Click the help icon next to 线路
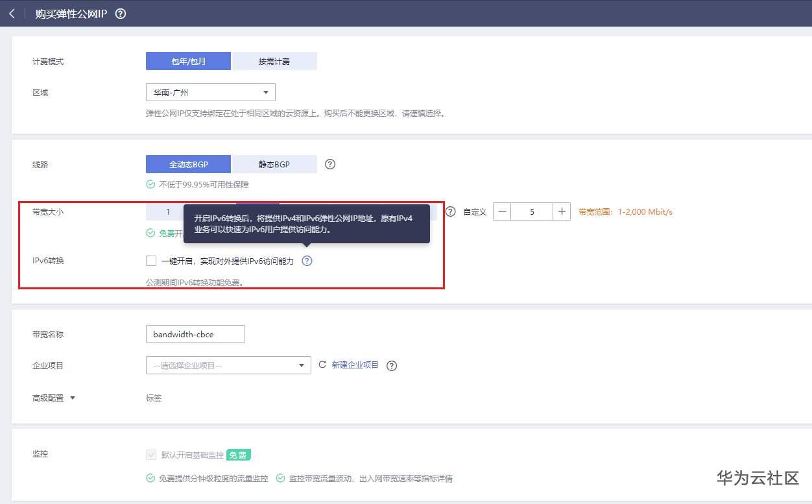Screen dimensions: 812x504 point(329,164)
